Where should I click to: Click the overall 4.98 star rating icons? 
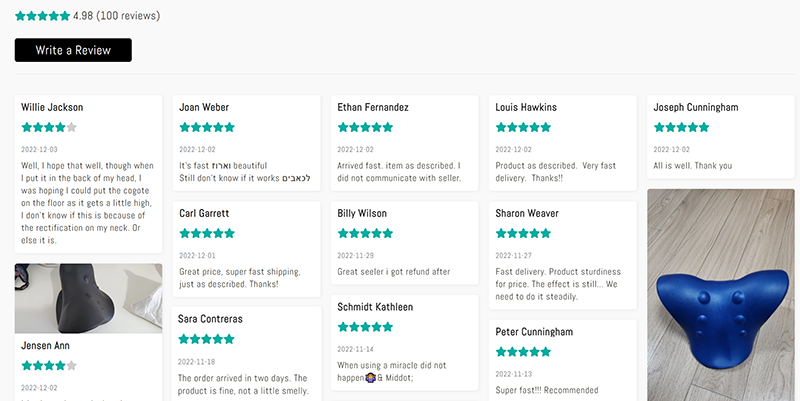42,16
